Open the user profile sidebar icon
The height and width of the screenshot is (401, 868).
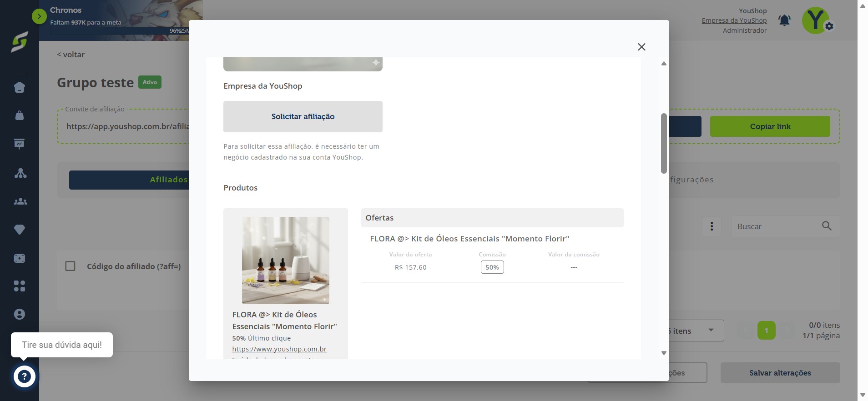(x=20, y=314)
